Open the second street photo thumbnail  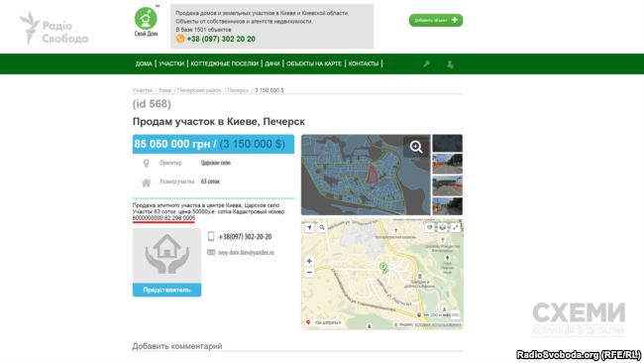[x=447, y=164]
